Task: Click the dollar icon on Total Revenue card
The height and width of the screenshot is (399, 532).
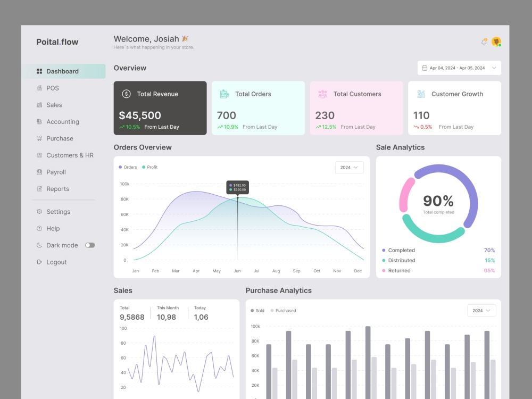Action: [126, 94]
